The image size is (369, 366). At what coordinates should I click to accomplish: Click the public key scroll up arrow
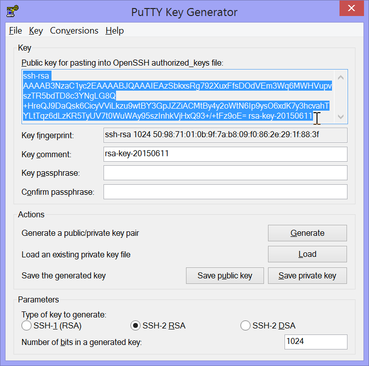[340, 78]
